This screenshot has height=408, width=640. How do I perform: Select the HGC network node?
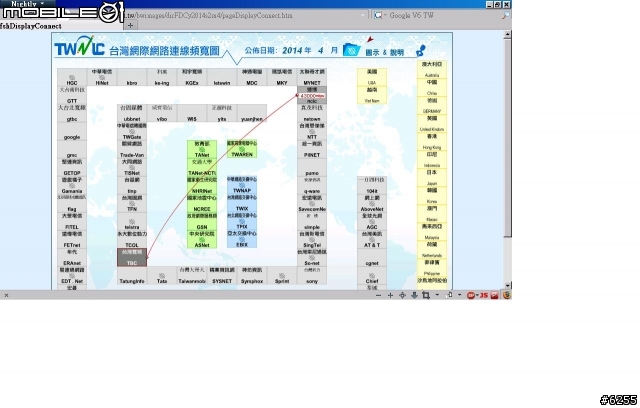[72, 77]
